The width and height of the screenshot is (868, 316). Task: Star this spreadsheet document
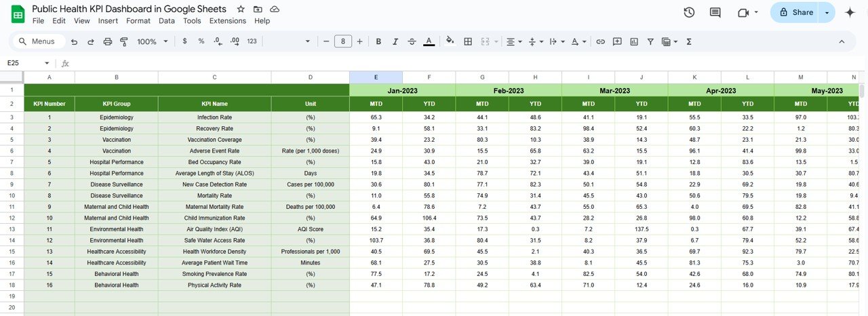[241, 9]
